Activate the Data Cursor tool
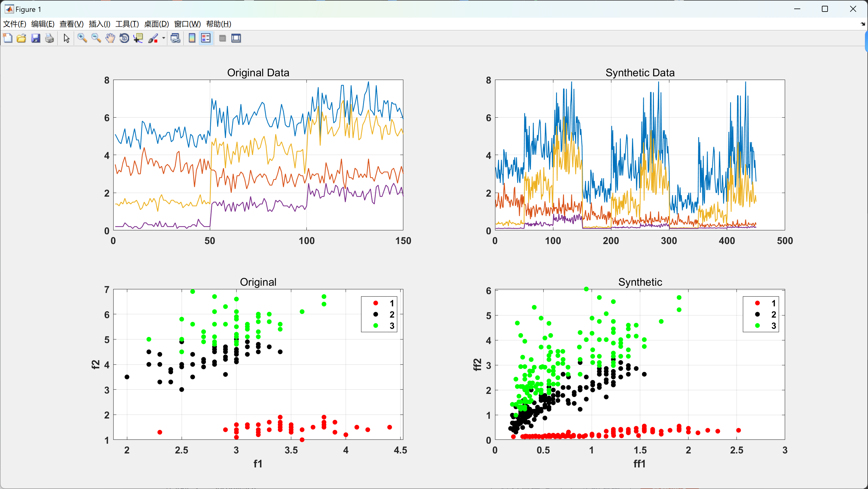The image size is (868, 489). click(x=138, y=38)
